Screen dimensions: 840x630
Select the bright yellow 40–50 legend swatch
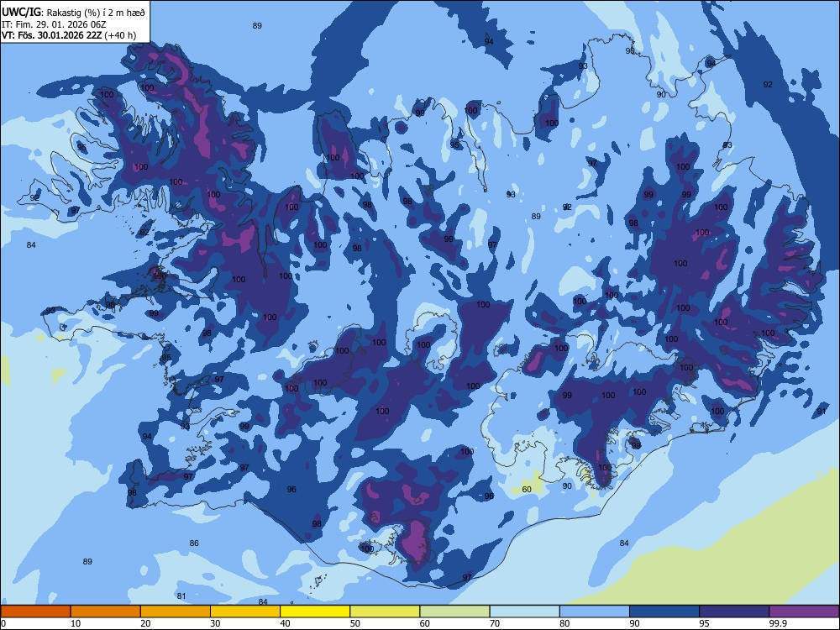coord(315,612)
